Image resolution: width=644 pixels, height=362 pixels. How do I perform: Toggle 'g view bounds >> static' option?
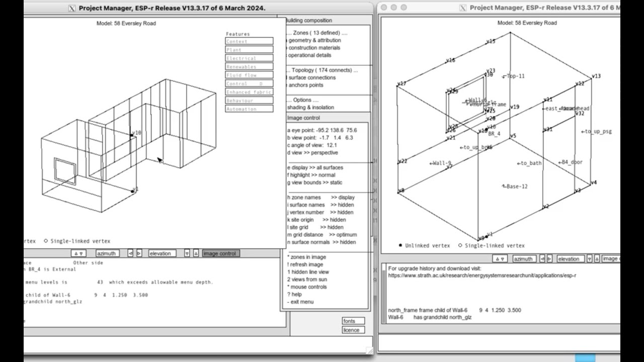314,183
